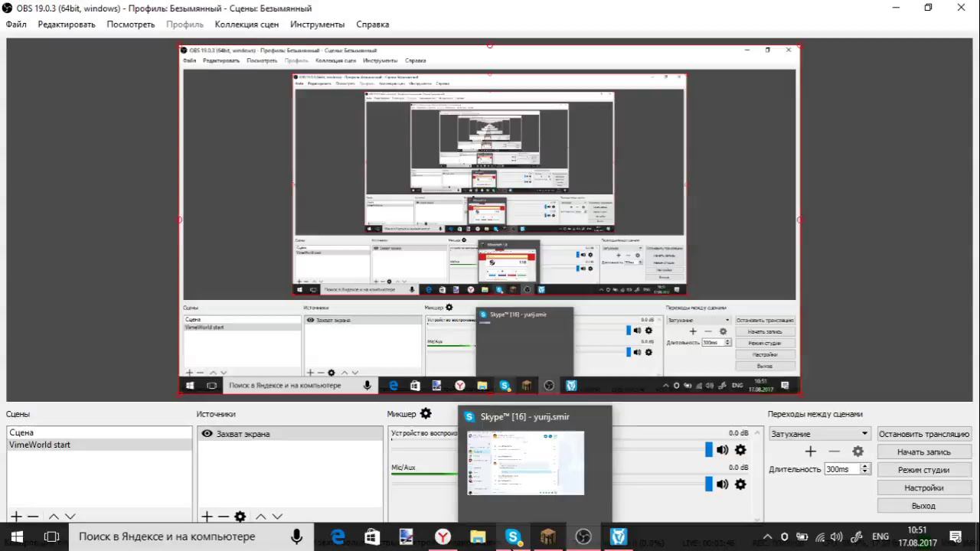Viewport: 980px width, 551px height.
Task: Adjust Mic/Aux volume slider handle
Action: point(709,484)
